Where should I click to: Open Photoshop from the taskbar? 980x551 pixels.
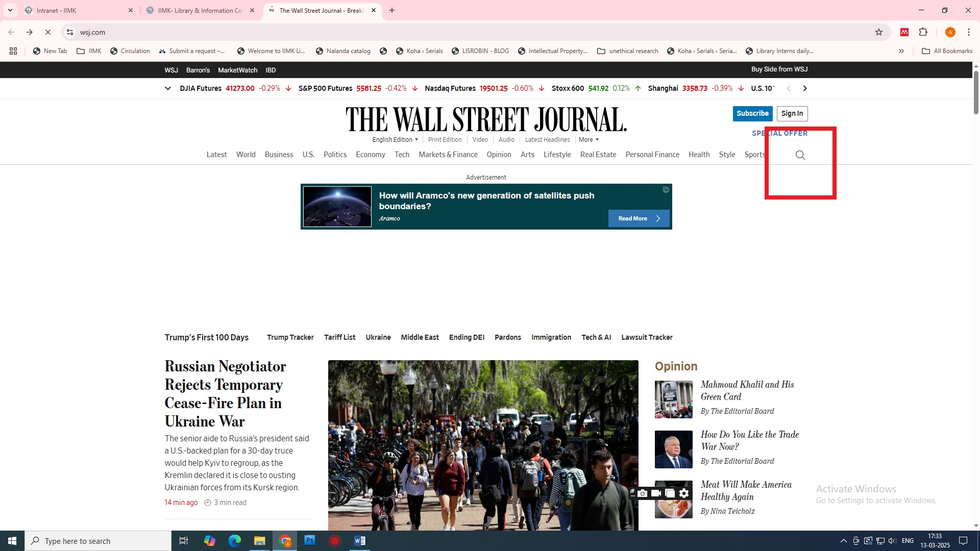pos(309,541)
